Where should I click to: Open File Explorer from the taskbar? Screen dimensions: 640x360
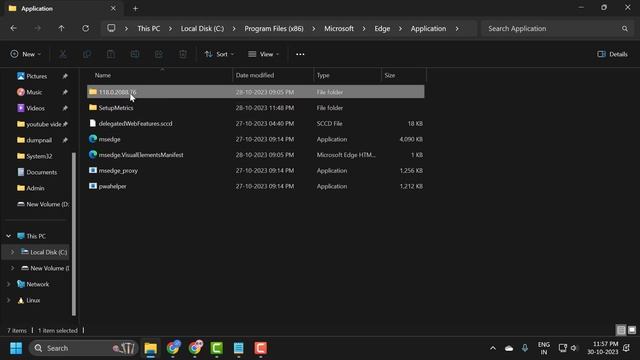151,348
